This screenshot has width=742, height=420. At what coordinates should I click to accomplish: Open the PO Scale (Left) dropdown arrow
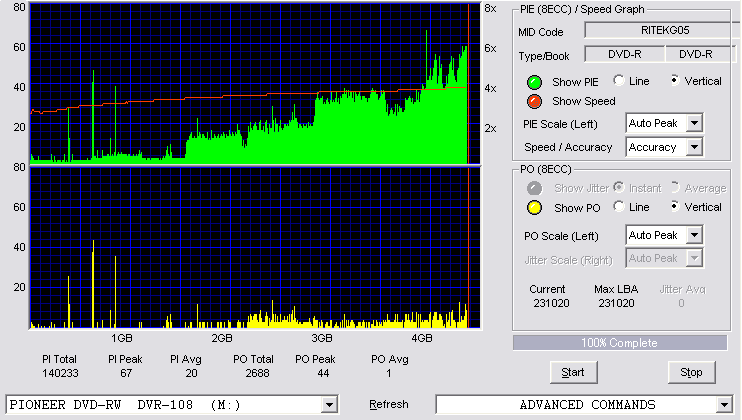coord(694,235)
